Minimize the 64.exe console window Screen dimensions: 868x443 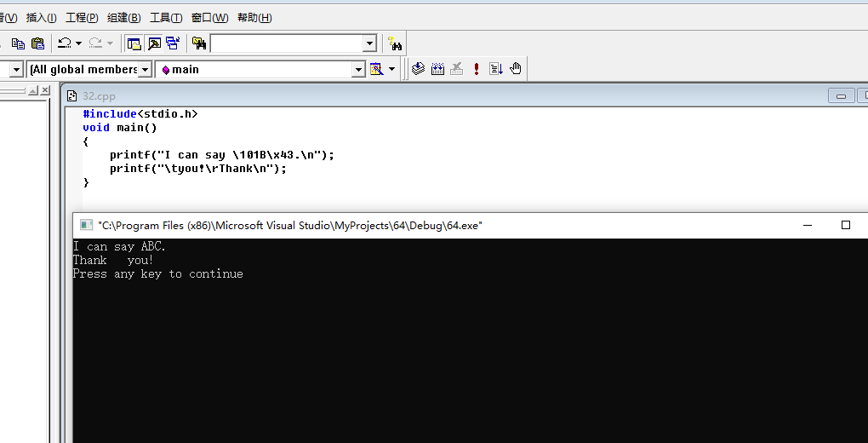(x=808, y=225)
